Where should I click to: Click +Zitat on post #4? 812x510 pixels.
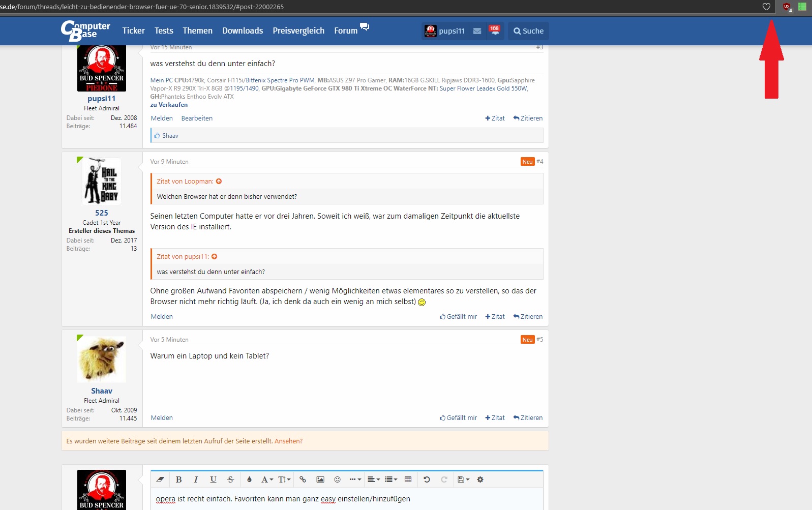click(x=495, y=317)
